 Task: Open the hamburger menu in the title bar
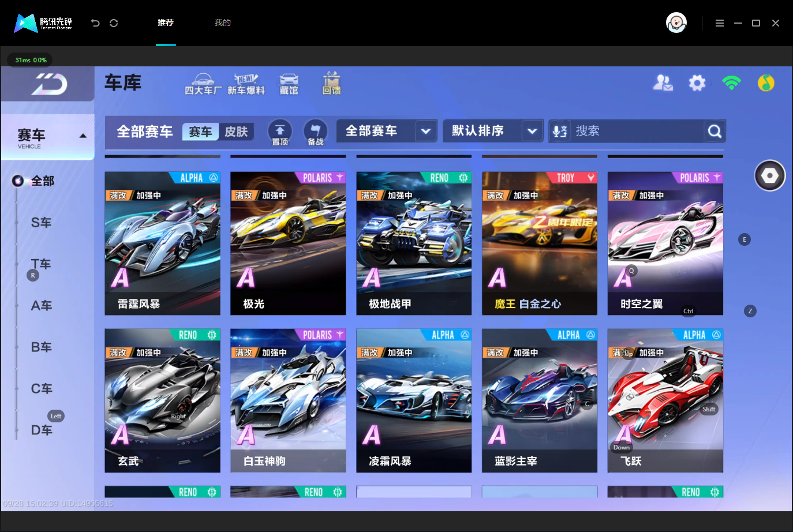[720, 23]
